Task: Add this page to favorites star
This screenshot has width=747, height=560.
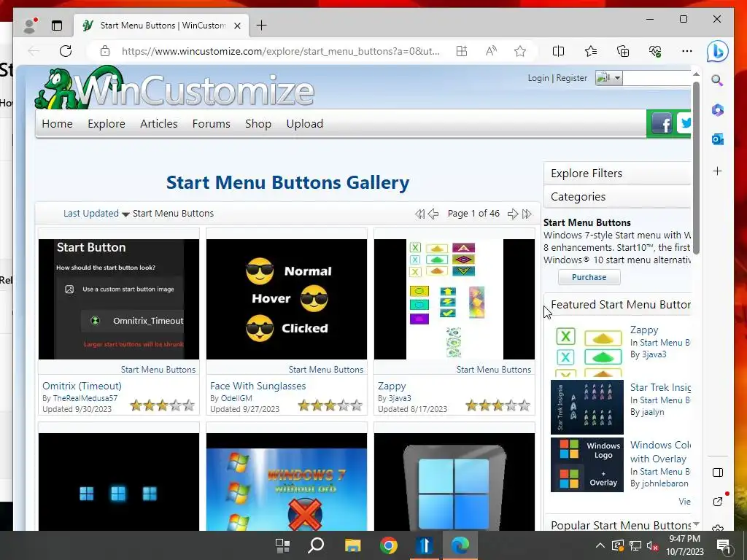Action: click(x=520, y=51)
